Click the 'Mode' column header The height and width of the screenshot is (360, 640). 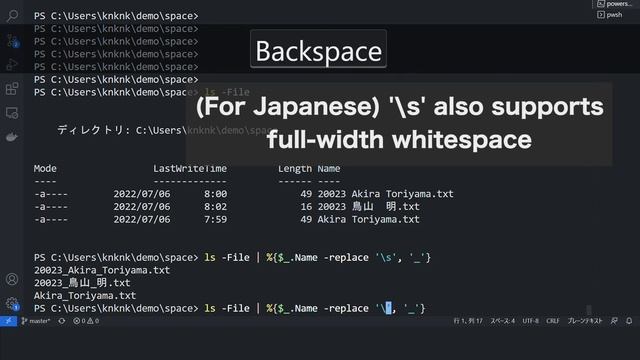(45, 169)
